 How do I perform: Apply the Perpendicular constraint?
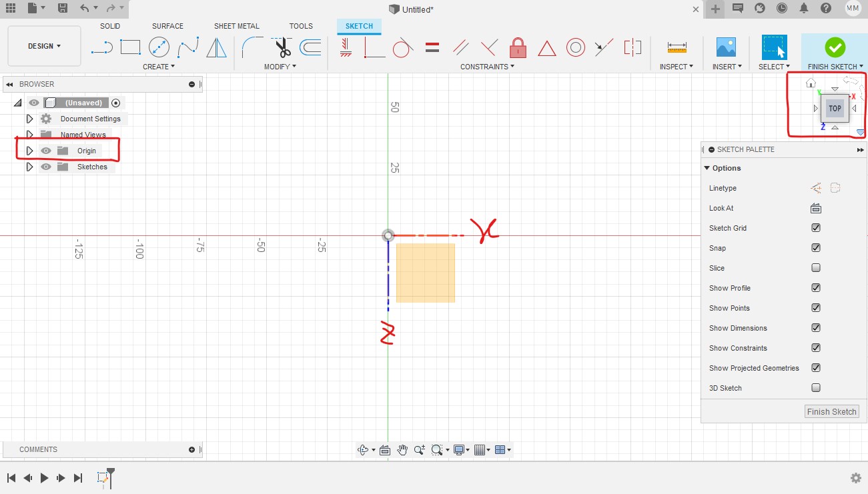(x=489, y=47)
